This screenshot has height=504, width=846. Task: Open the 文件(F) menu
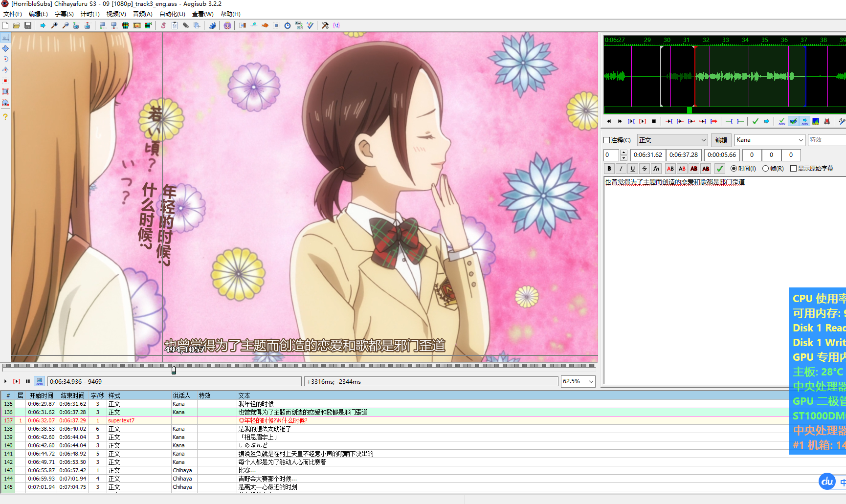click(x=13, y=14)
